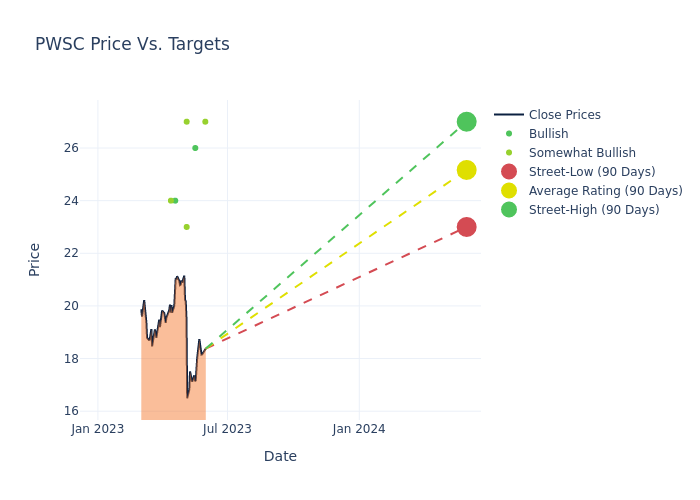Screen dimensions: 700x500
Task: Hide the Street-Low (90 Days) series
Action: click(x=592, y=172)
